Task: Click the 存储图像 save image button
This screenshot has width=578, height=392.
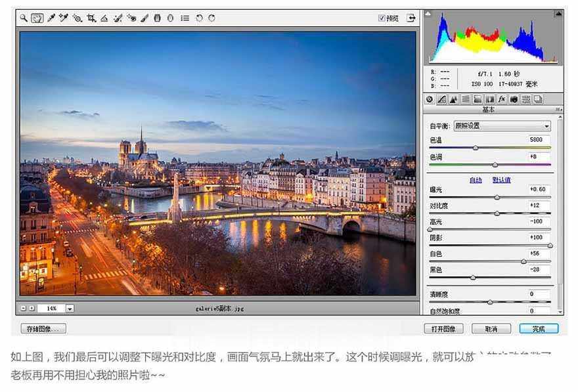Action: [43, 328]
